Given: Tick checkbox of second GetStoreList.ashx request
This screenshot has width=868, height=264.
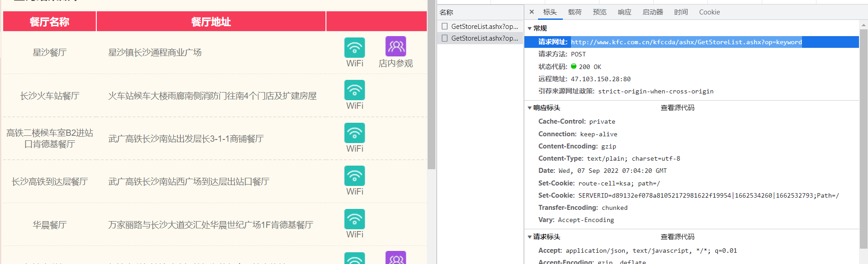Looking at the screenshot, I should (445, 38).
